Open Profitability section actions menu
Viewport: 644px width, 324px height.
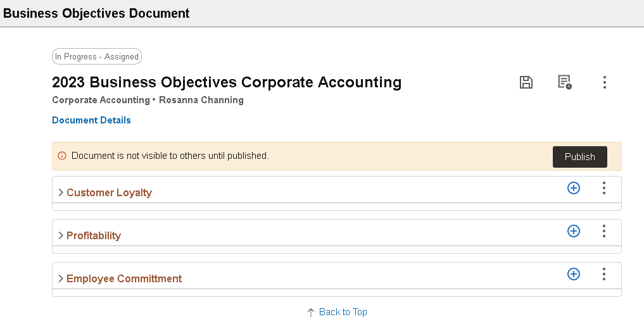click(x=604, y=231)
